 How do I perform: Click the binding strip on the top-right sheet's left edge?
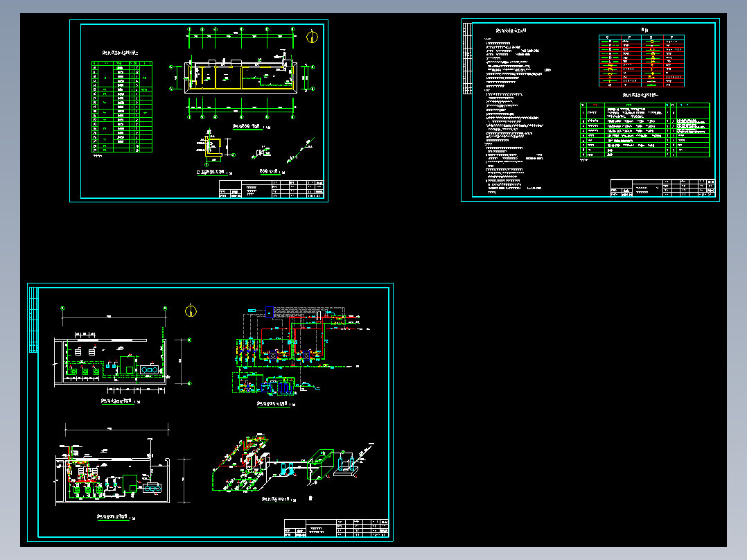[467, 58]
